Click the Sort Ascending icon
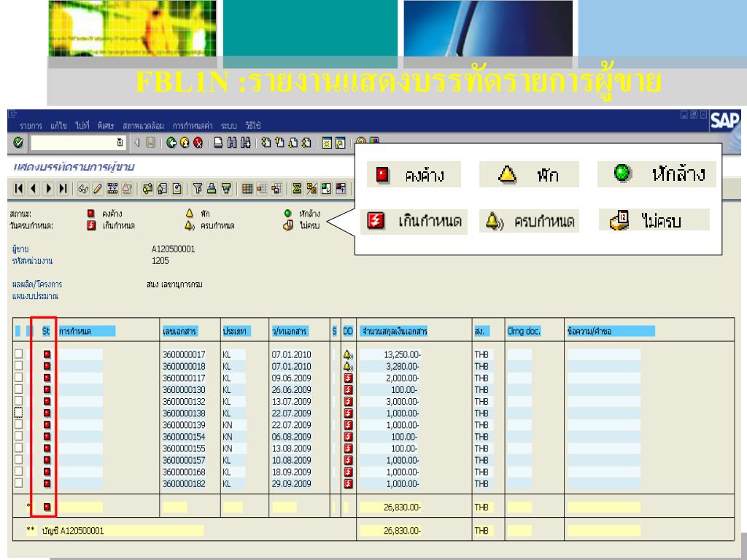Image resolution: width=747 pixels, height=560 pixels. tap(212, 189)
